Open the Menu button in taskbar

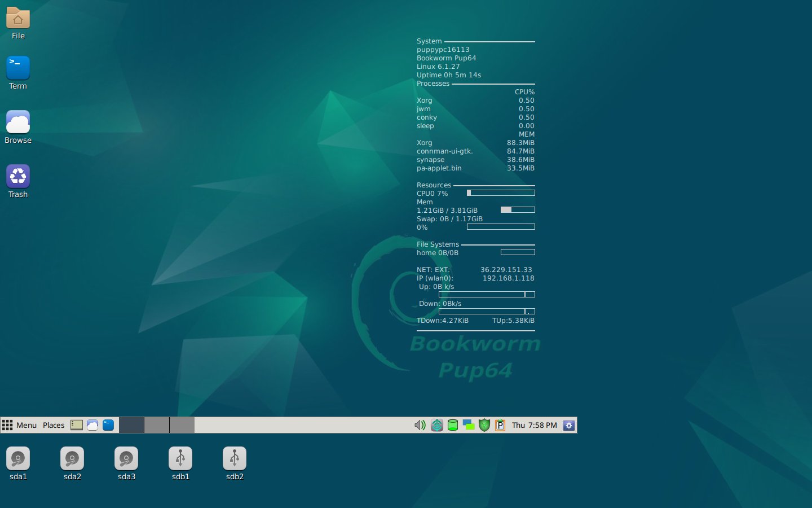19,425
